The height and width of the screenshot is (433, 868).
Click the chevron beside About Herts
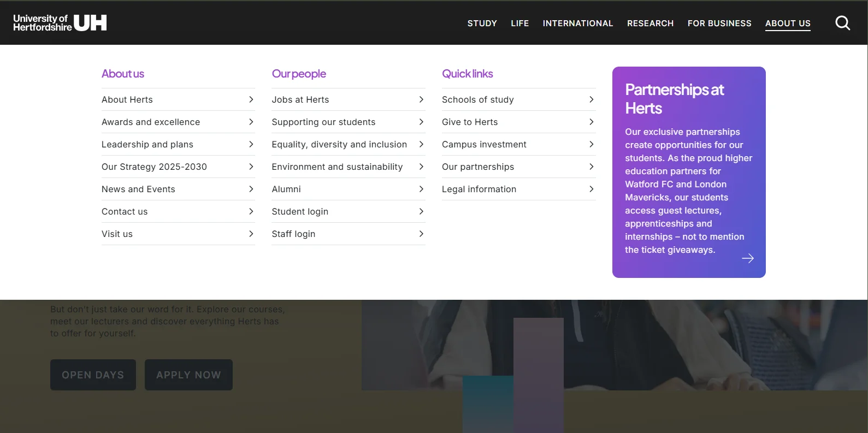[251, 99]
